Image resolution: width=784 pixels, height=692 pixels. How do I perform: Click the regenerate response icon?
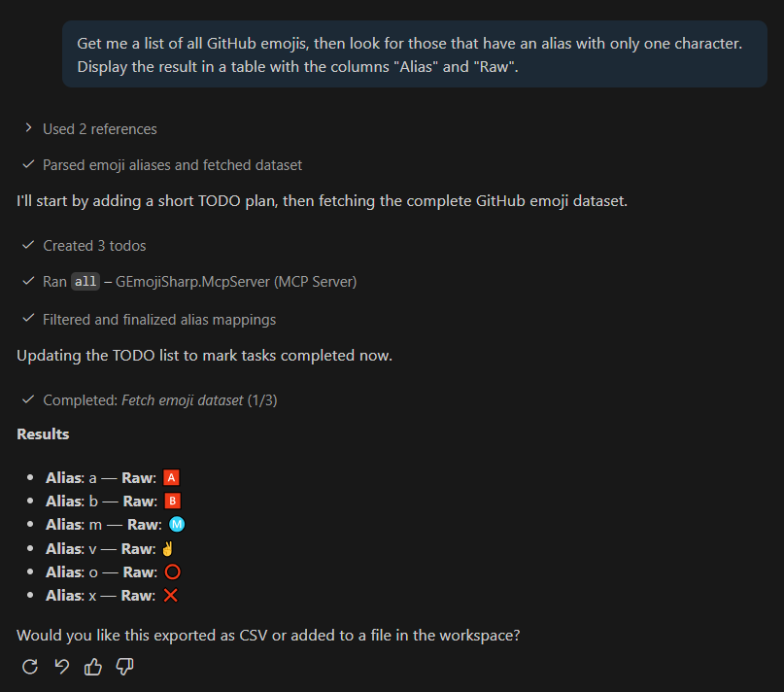(x=29, y=667)
